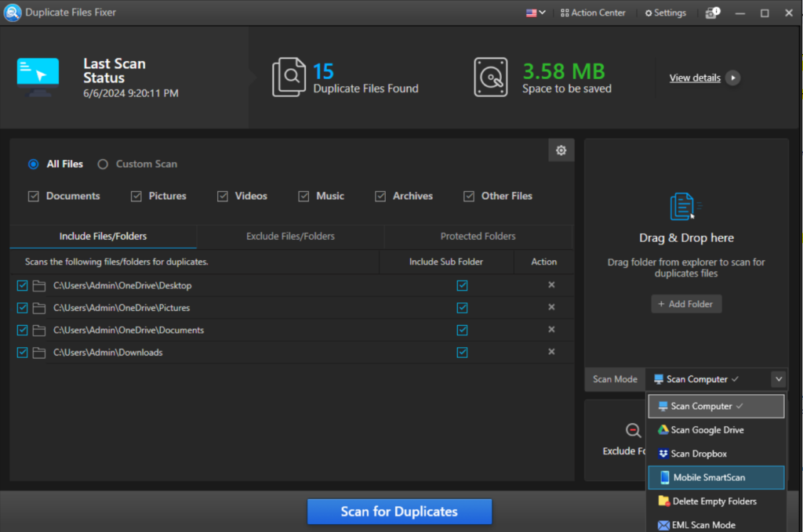Switch to Exclude Files/Folders tab

(290, 237)
